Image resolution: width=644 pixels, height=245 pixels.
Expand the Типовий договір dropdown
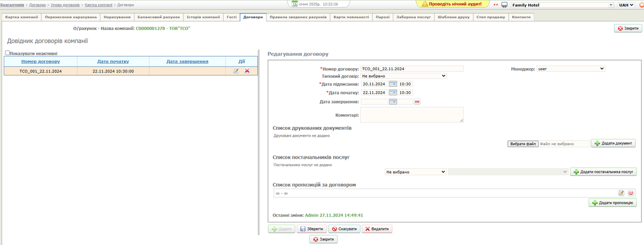(404, 76)
